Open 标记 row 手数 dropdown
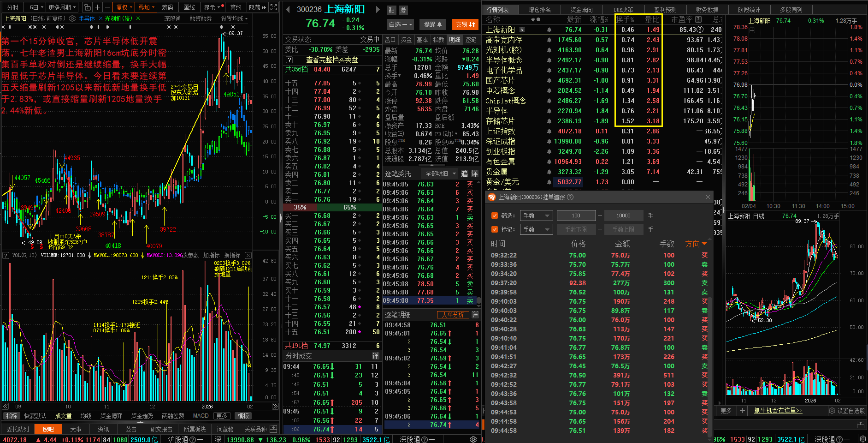This screenshot has height=443, width=868. click(536, 229)
